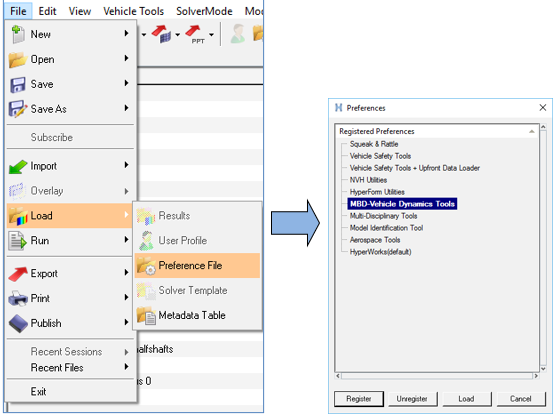Viewport: 554px width, 415px height.
Task: Click the Load button in Preferences
Action: [466, 399]
